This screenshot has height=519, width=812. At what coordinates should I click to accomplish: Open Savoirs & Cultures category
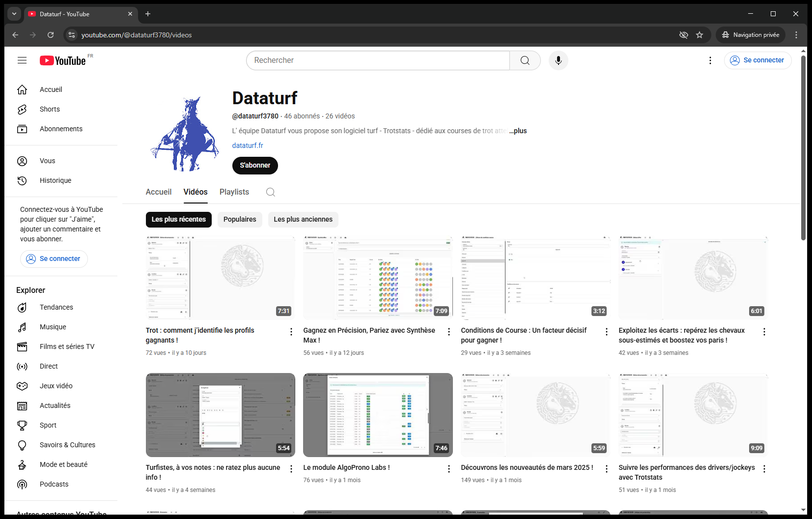(x=61, y=445)
